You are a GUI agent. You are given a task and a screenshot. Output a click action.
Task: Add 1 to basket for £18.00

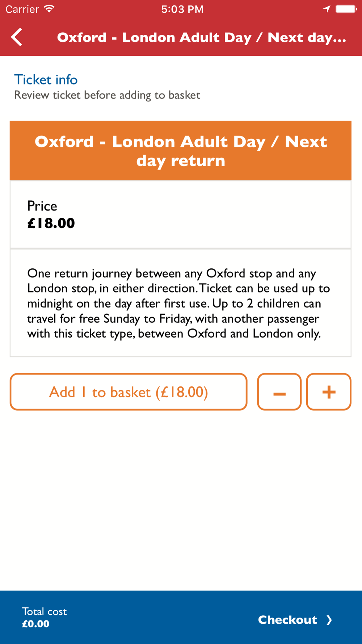coord(129,392)
